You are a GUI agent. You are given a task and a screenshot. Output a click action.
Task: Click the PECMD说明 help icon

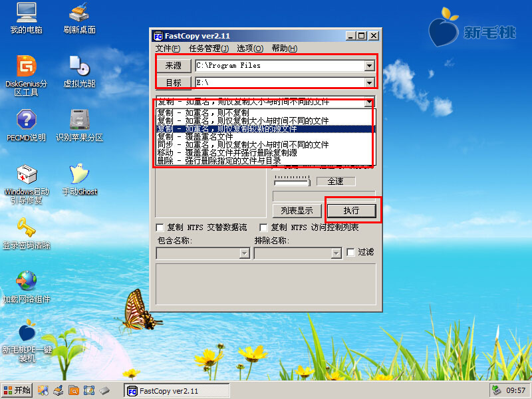26,125
